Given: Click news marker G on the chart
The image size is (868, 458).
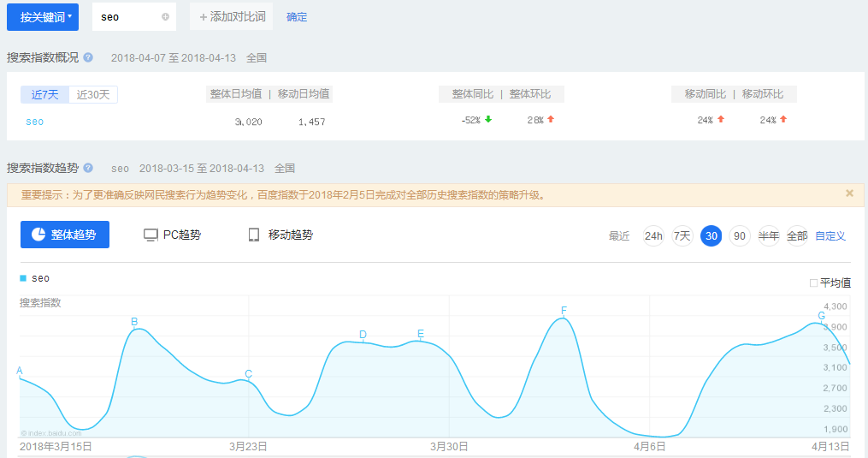Looking at the screenshot, I should (x=822, y=316).
